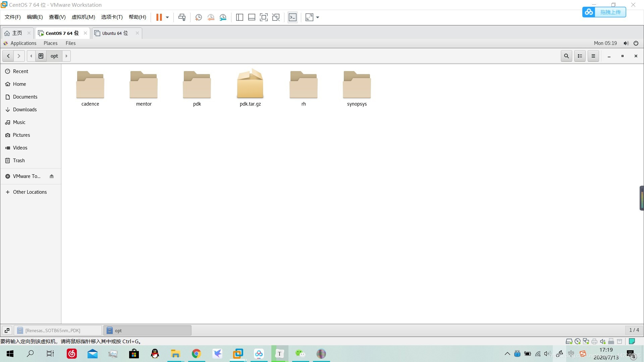Take a VM snapshot with clock icon
This screenshot has height=362, width=644.
point(198,17)
